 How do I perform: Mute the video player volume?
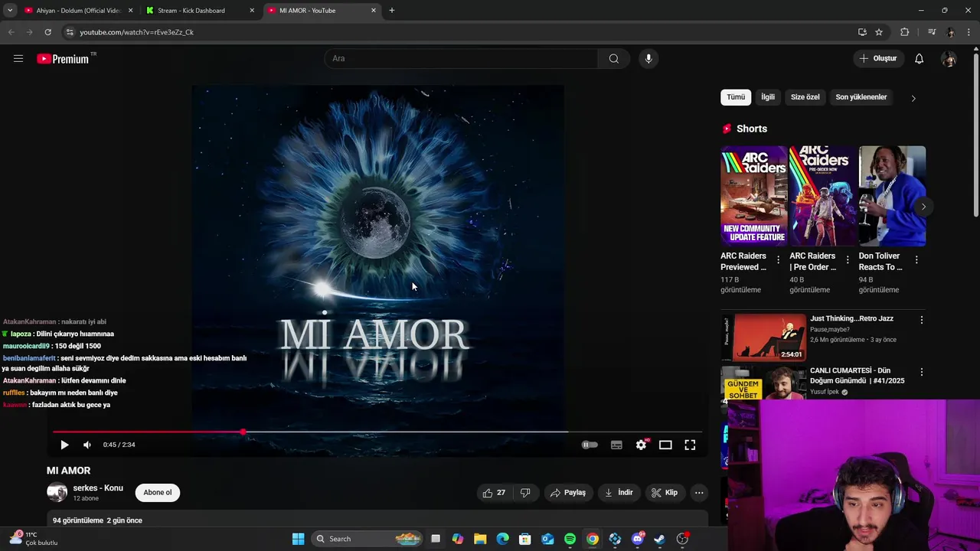coord(87,445)
